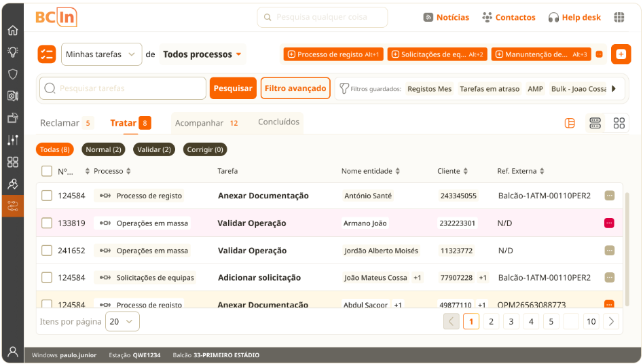
Task: Go to page 3 in pagination
Action: [511, 321]
